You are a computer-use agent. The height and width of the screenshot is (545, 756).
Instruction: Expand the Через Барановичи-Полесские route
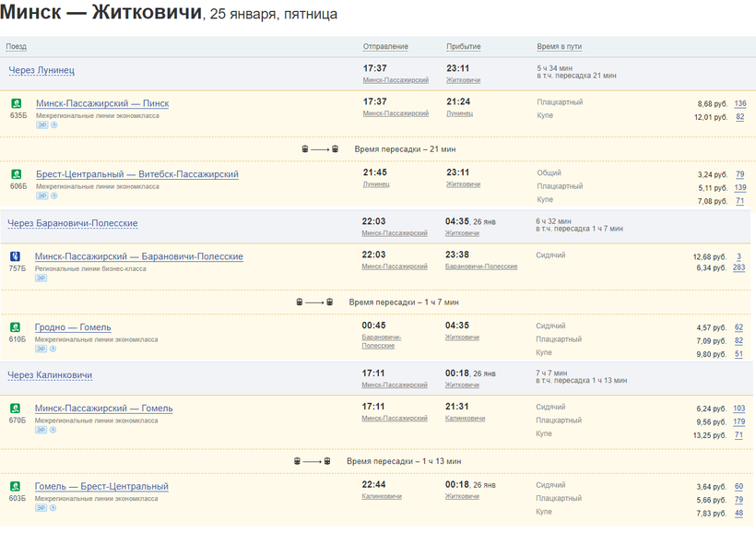pos(73,223)
